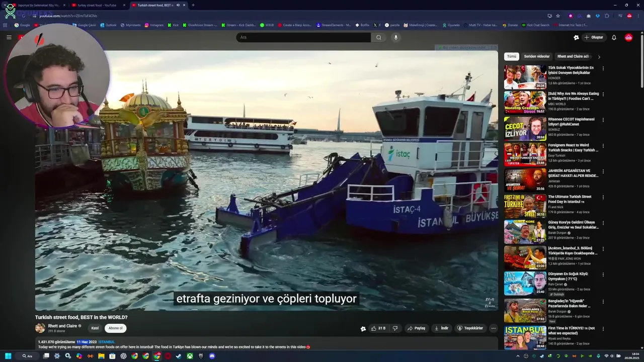Open Açıktım İstanbul 3. Bölüm video title
This screenshot has height=362, width=644.
[x=573, y=250]
